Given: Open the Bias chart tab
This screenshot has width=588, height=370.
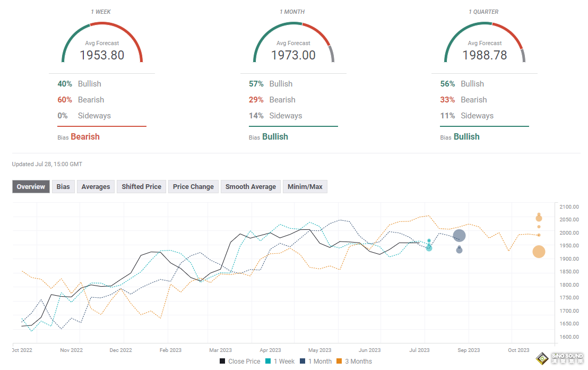Looking at the screenshot, I should tap(63, 186).
